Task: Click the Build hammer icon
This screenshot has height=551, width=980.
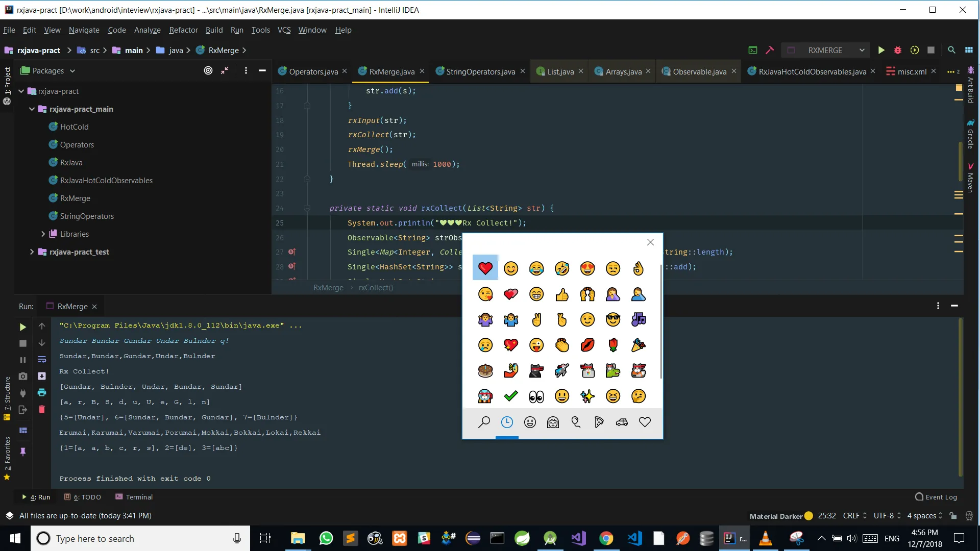Action: 770,50
